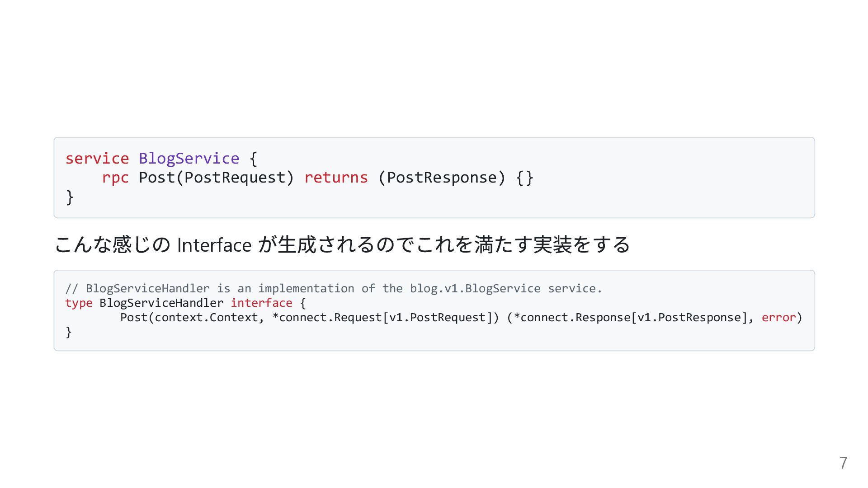868x488 pixels.
Task: Click the red "service" keyword
Action: tap(97, 159)
